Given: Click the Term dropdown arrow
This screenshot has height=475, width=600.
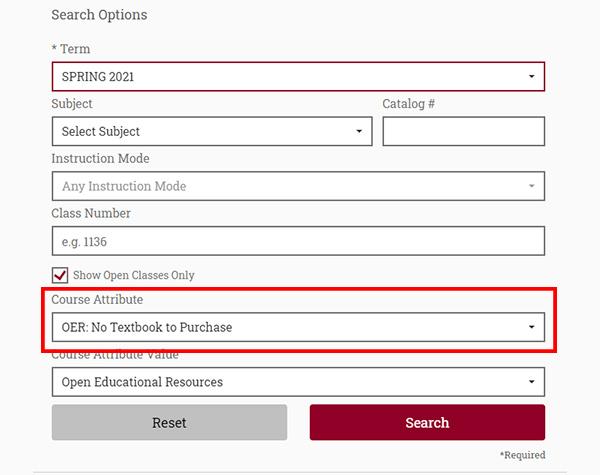Looking at the screenshot, I should pos(531,77).
